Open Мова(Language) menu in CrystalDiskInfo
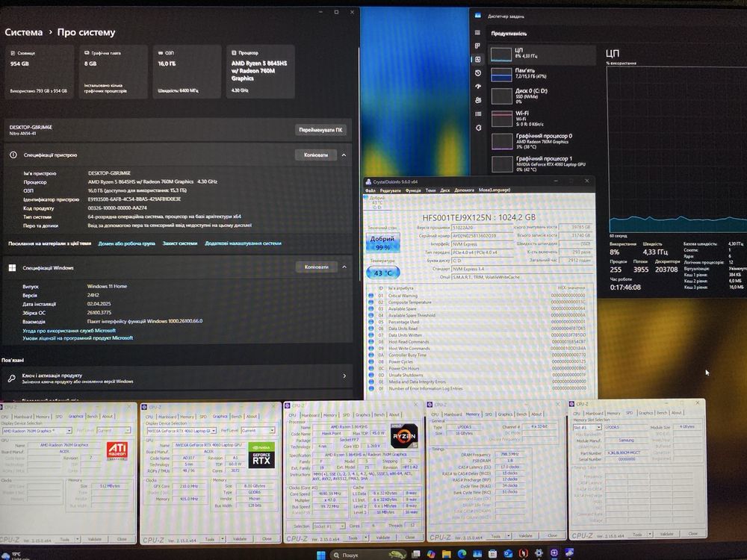 (x=495, y=190)
